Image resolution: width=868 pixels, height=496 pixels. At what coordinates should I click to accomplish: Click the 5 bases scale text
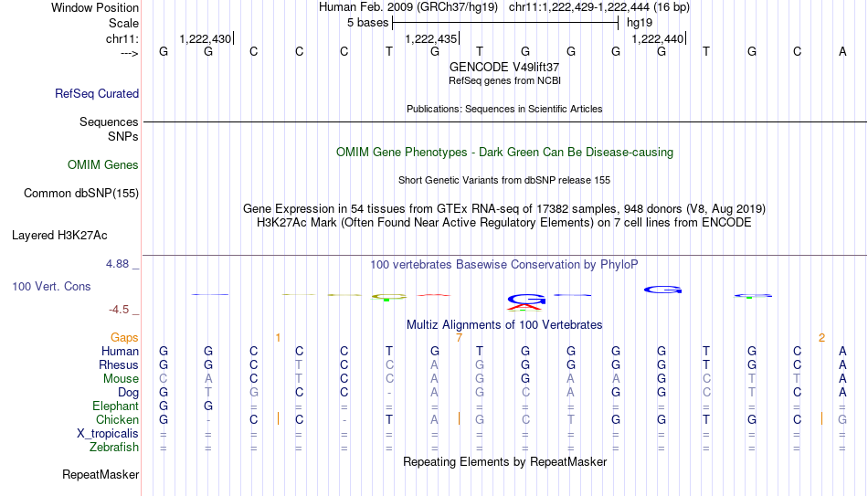point(367,23)
